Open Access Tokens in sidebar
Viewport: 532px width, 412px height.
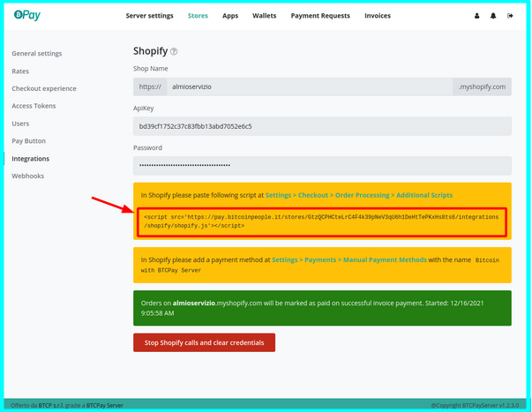[x=34, y=106]
